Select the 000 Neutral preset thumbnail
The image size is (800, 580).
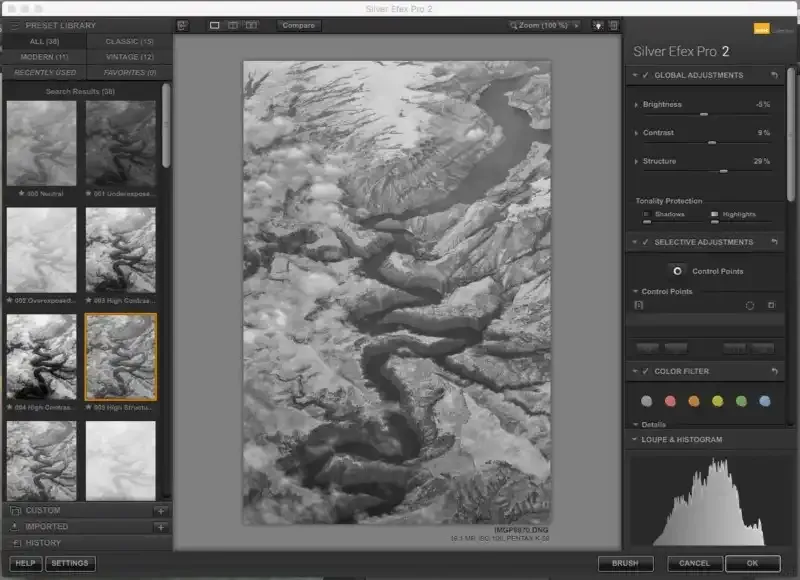click(41, 143)
